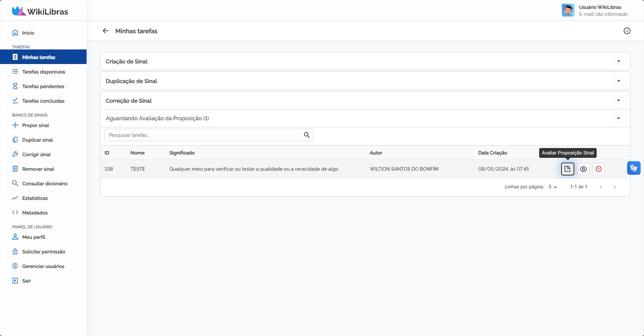Collapse the Correção de Sinal section
This screenshot has width=644, height=336.
[618, 101]
